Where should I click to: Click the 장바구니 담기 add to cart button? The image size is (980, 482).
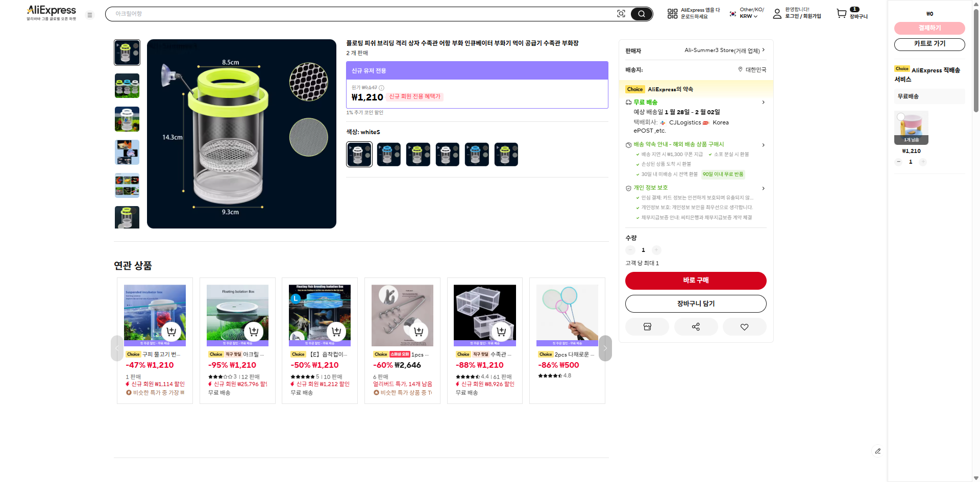(695, 303)
